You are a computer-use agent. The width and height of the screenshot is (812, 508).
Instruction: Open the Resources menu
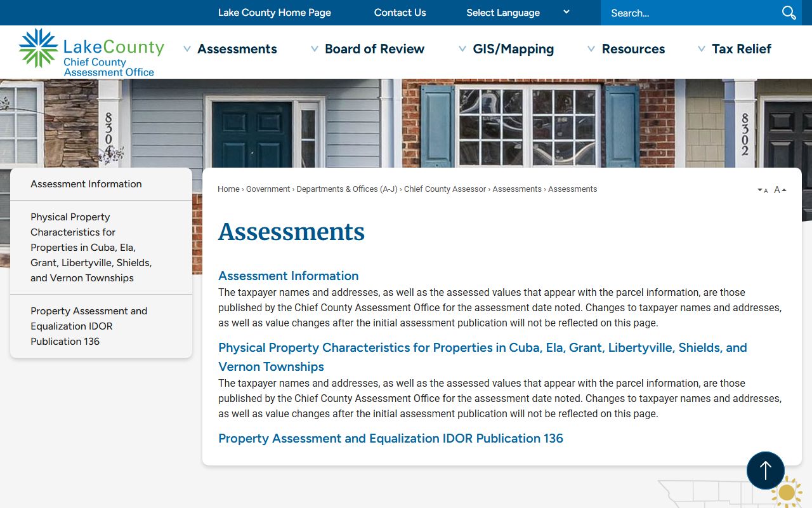click(x=633, y=49)
